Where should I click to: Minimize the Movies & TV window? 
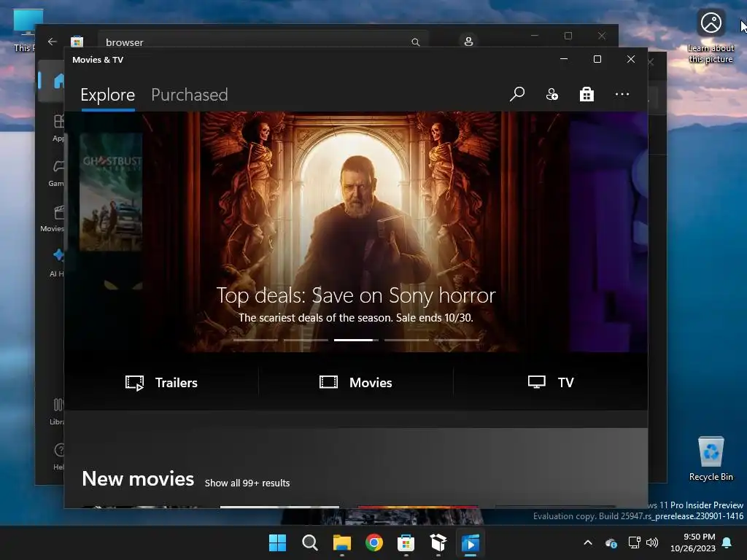click(x=564, y=59)
